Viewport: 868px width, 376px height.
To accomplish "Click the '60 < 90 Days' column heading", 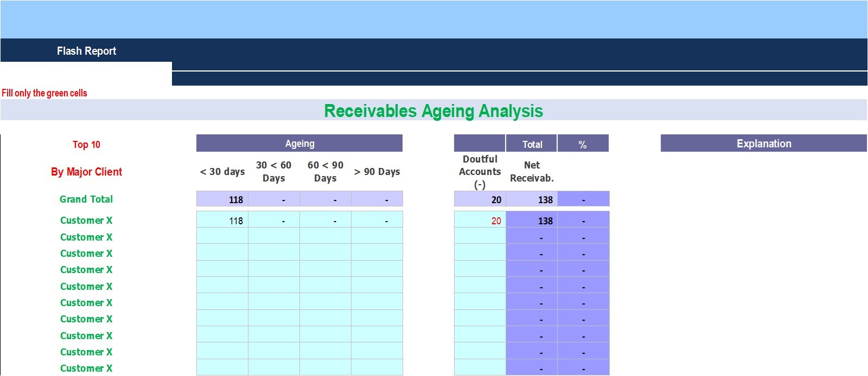I will pos(325,172).
